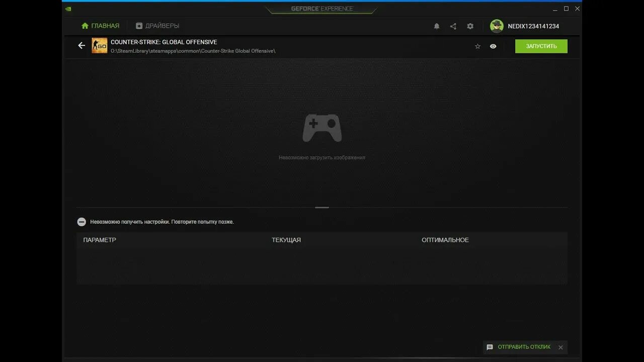This screenshot has height=362, width=644.
Task: Click the GeForce Experience title logo
Action: click(322, 9)
